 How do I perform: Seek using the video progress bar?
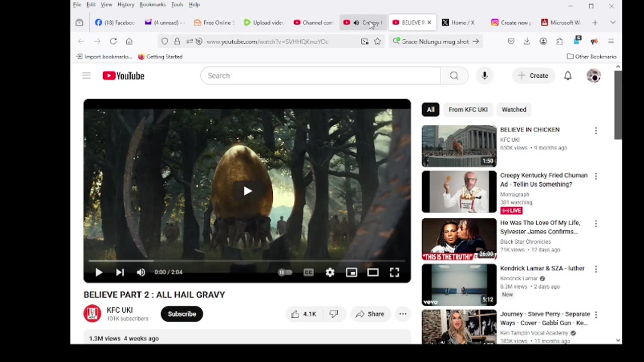tap(247, 261)
